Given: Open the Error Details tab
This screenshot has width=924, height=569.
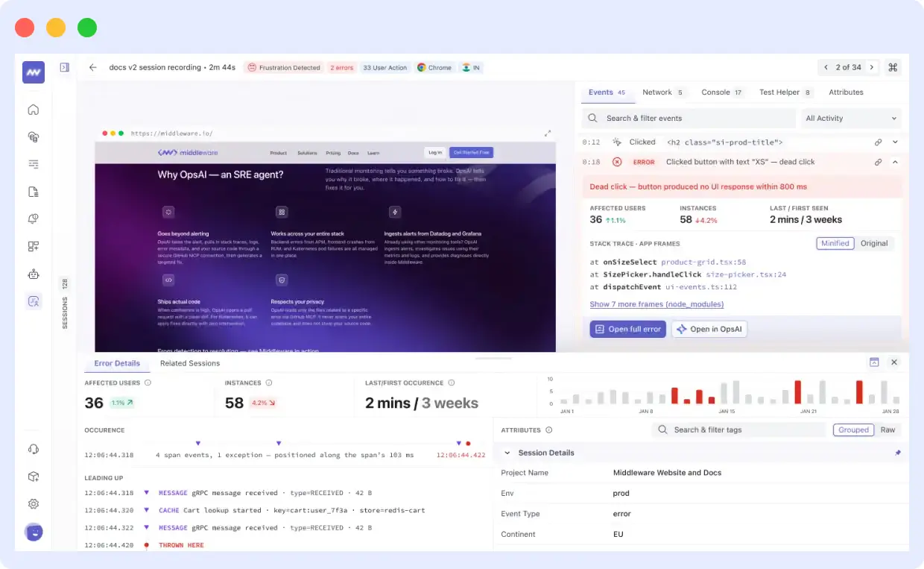Looking at the screenshot, I should pyautogui.click(x=117, y=363).
